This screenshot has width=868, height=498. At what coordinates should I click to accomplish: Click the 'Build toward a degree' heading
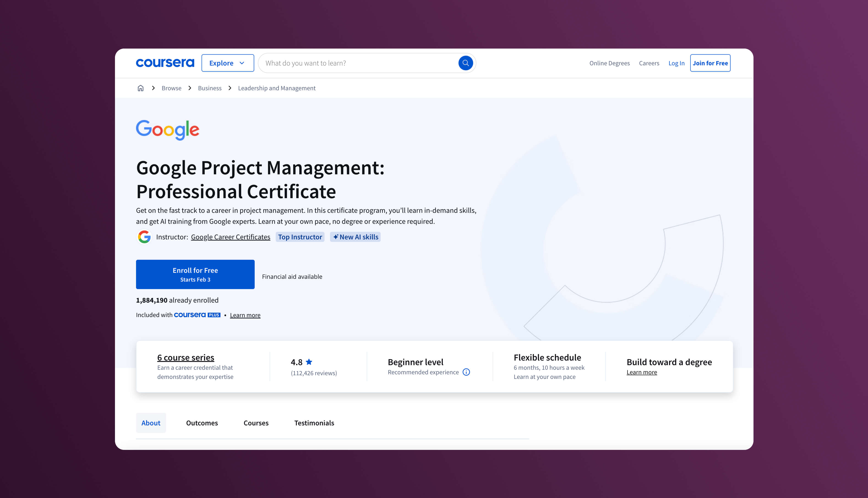tap(669, 362)
